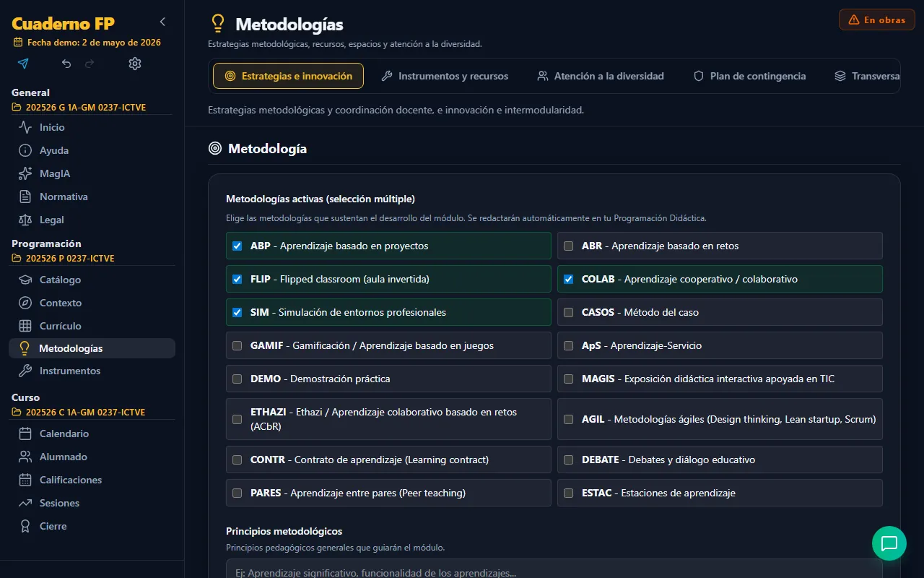Check PARES Aprendizaje entre pares checkbox
924x578 pixels.
[x=237, y=493]
